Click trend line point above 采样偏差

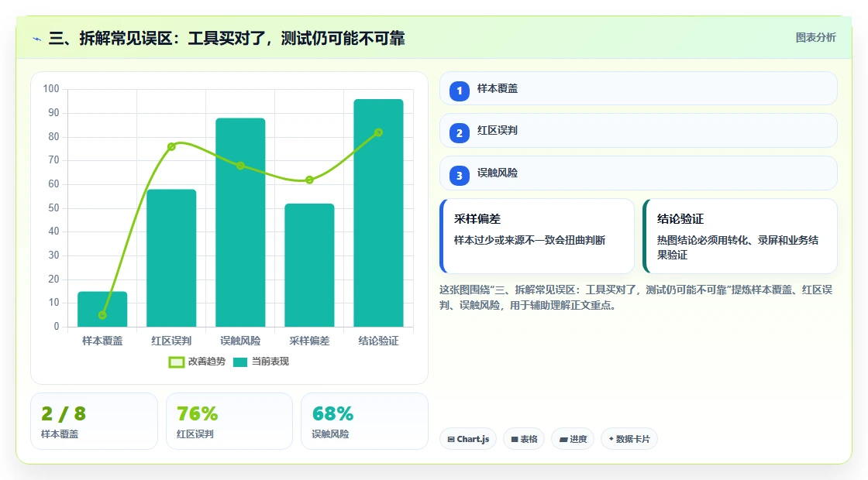309,180
